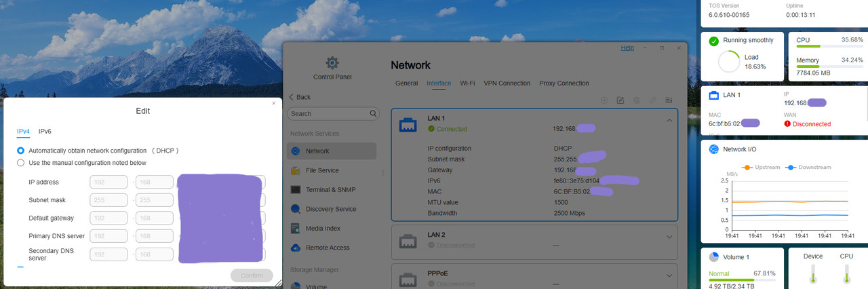Toggle the Downstream legend in Network I/O
The height and width of the screenshot is (289, 868).
[808, 167]
